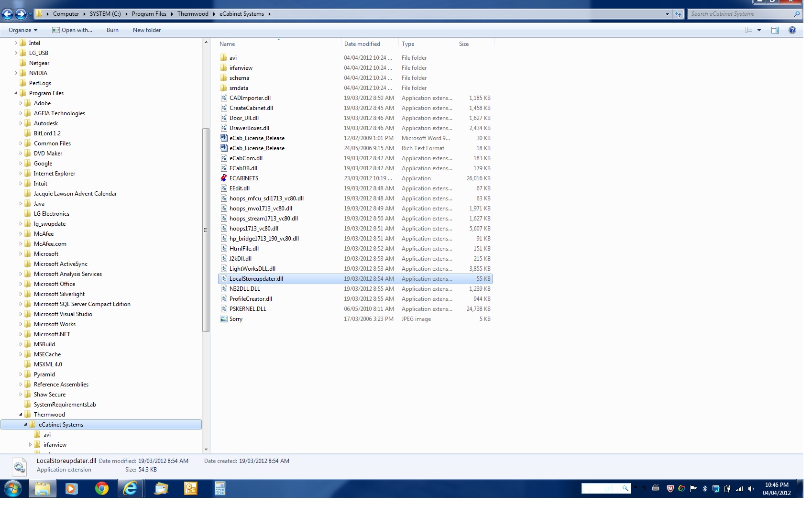Toggle the preview pane button
Image resolution: width=812 pixels, height=506 pixels.
click(x=775, y=30)
